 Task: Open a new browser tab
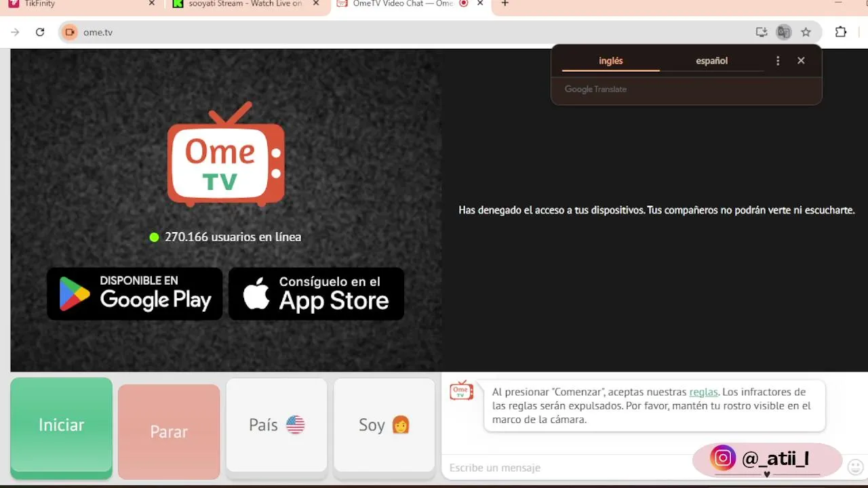[505, 3]
